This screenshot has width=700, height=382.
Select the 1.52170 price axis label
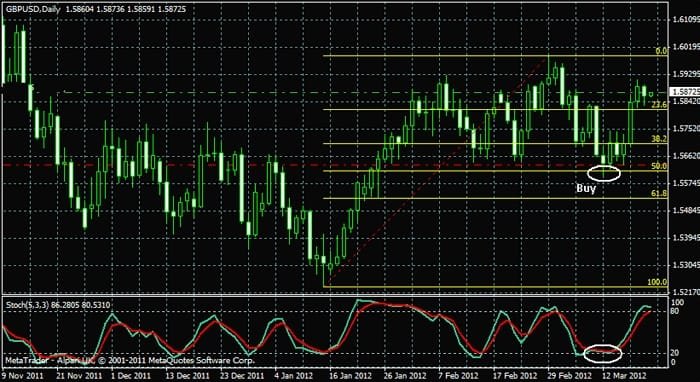[x=686, y=292]
